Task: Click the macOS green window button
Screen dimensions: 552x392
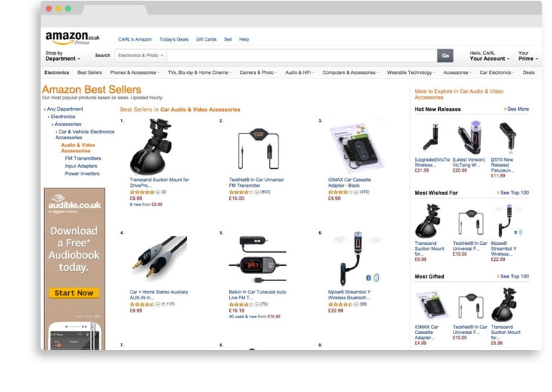Action: 68,9
